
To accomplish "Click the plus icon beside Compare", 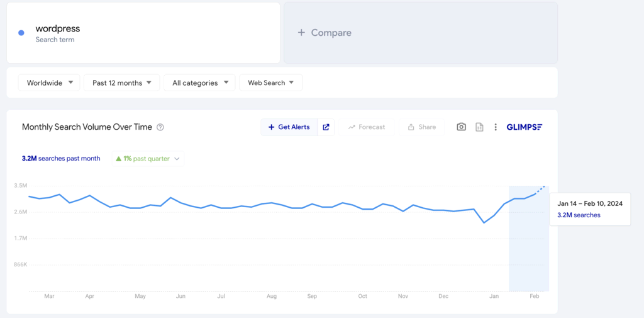I will coord(301,33).
